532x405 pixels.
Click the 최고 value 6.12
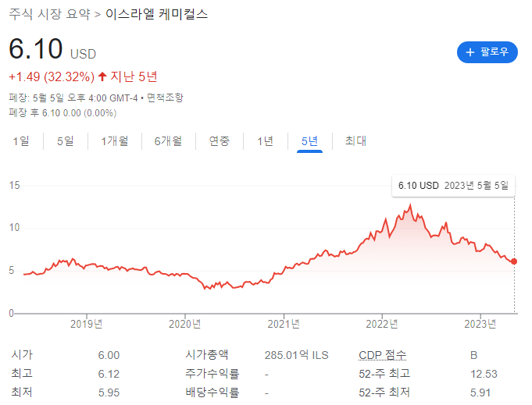[109, 374]
